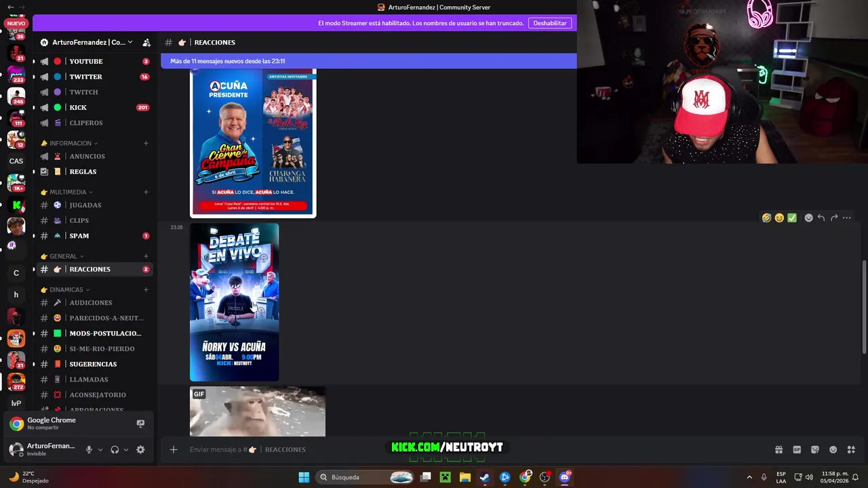Add a channel to DINAMICAS category
The image size is (868, 488).
pyautogui.click(x=146, y=289)
